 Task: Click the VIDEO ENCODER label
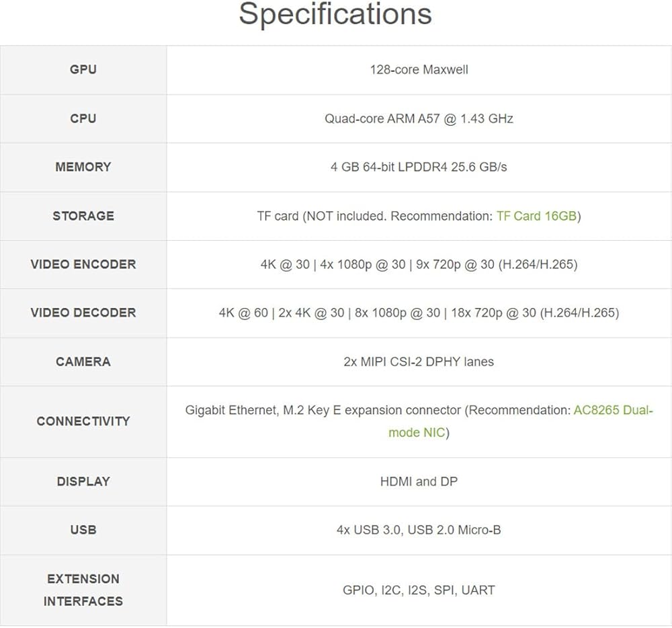[x=83, y=264]
